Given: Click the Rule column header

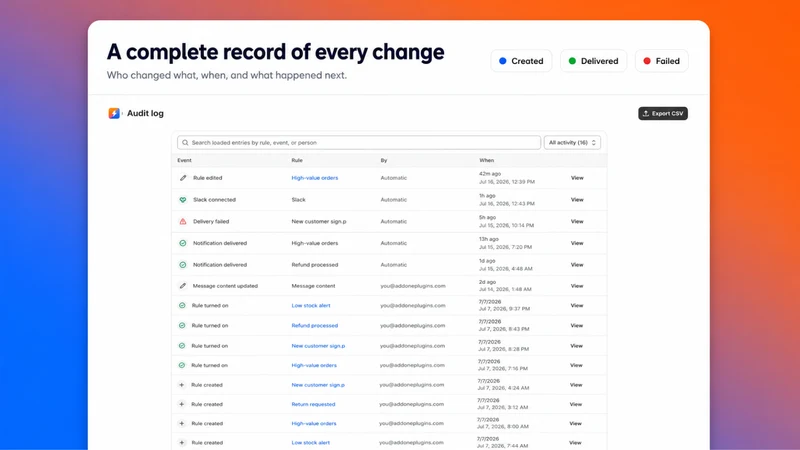Looking at the screenshot, I should pos(297,160).
